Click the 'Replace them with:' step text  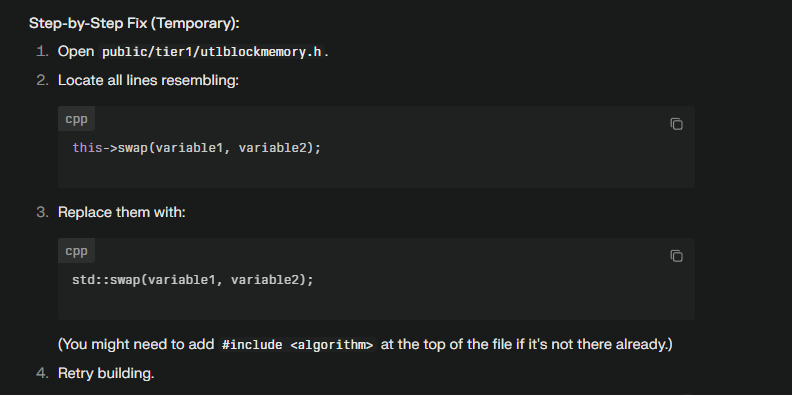pyautogui.click(x=122, y=212)
